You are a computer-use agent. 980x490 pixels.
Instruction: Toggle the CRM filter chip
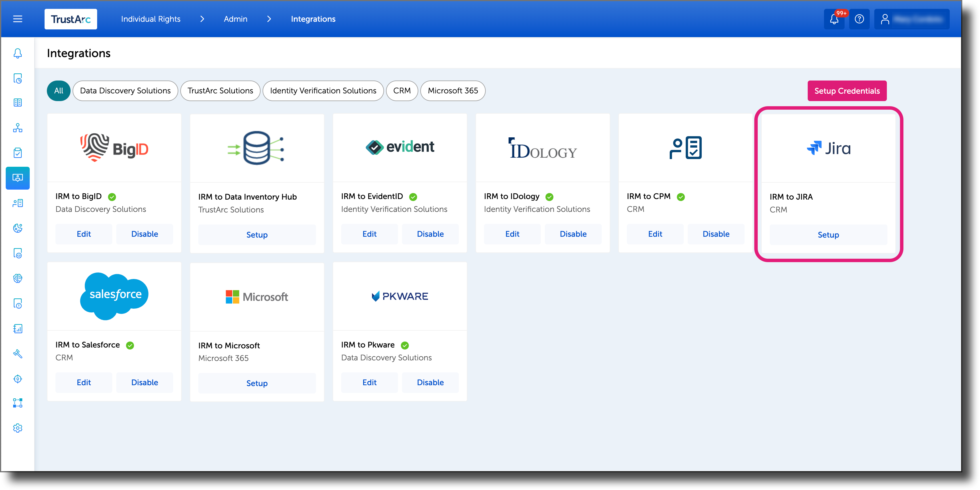(402, 91)
